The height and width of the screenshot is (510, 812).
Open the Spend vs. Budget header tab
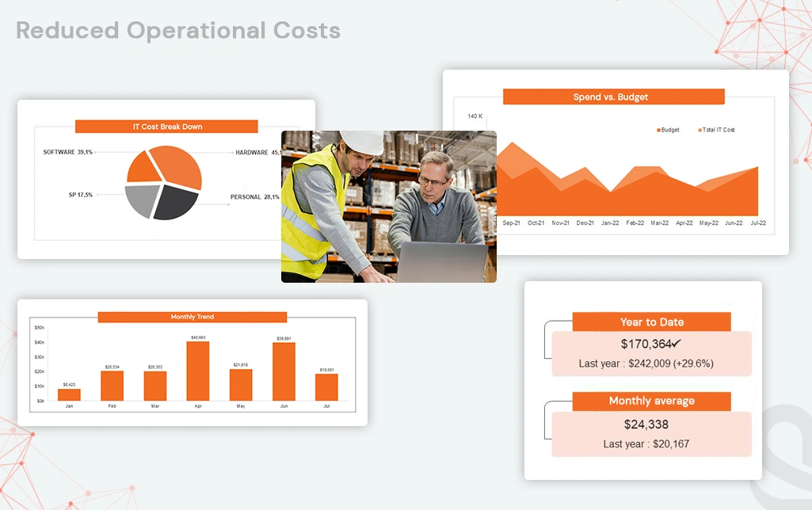point(613,96)
